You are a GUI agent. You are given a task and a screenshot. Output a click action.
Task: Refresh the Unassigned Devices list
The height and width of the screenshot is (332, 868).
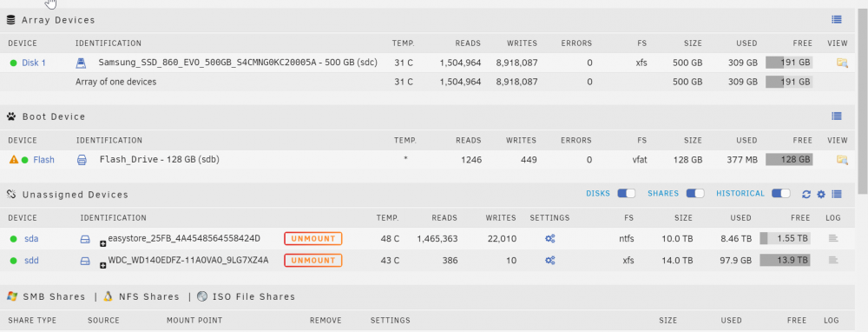[x=806, y=194]
